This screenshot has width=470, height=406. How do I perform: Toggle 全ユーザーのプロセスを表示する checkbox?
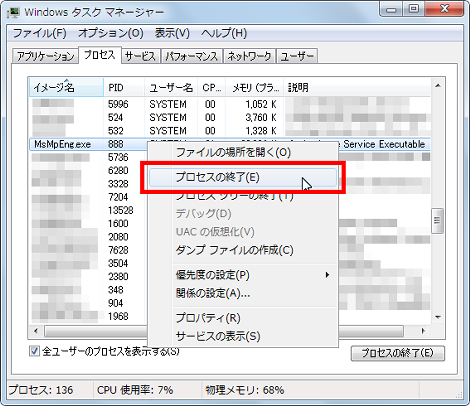click(34, 351)
